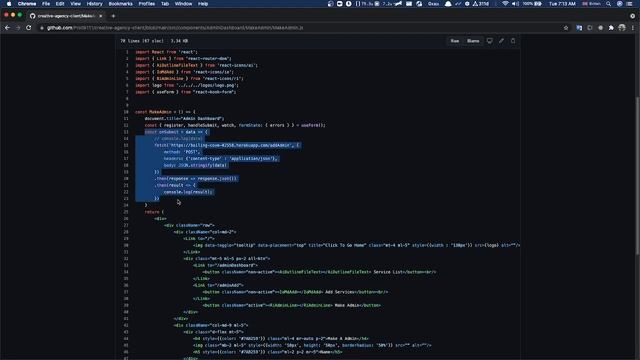Open the blue translate extension icon
This screenshot has height=360, width=640.
tap(579, 28)
